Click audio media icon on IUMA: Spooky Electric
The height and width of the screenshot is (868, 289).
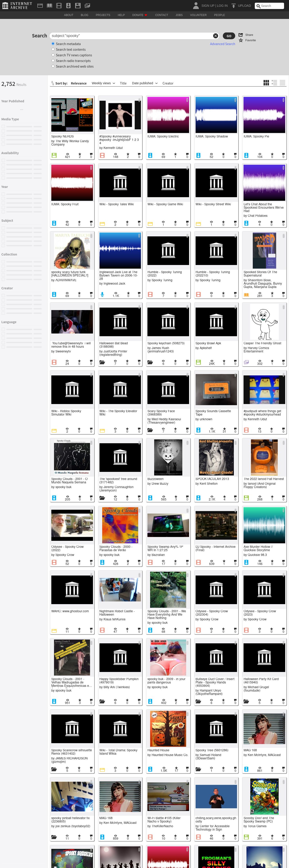click(x=150, y=155)
